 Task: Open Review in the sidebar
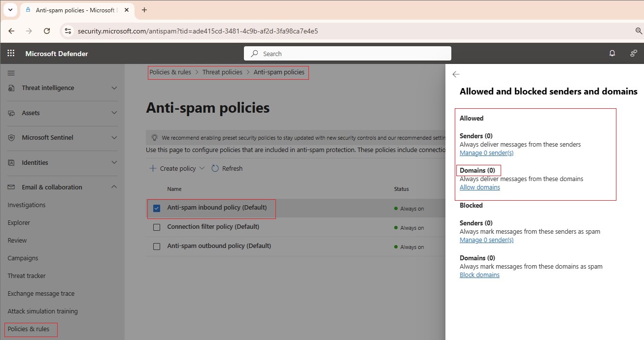(x=17, y=241)
